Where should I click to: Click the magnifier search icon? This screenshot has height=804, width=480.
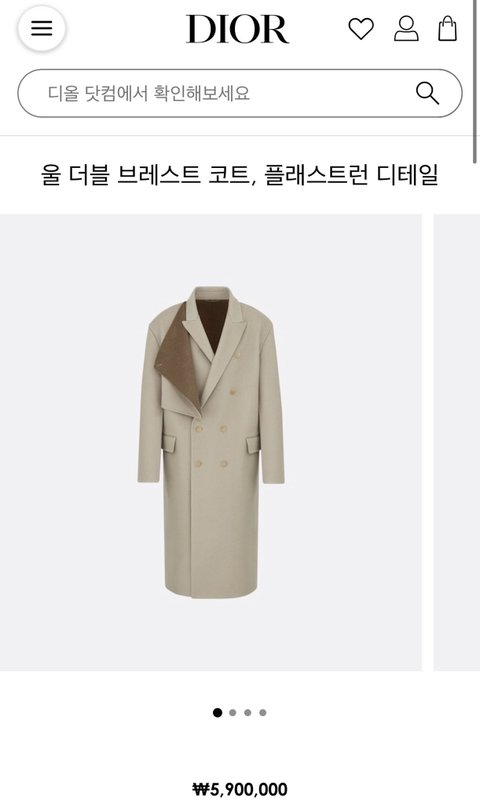(x=427, y=93)
